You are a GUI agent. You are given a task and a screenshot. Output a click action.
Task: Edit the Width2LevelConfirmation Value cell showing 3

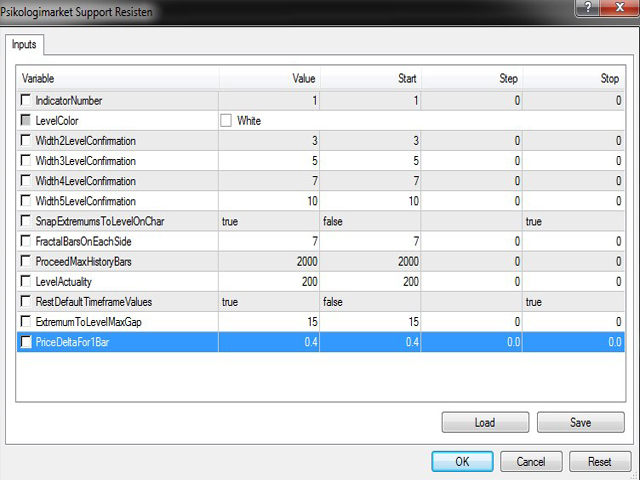pyautogui.click(x=269, y=140)
